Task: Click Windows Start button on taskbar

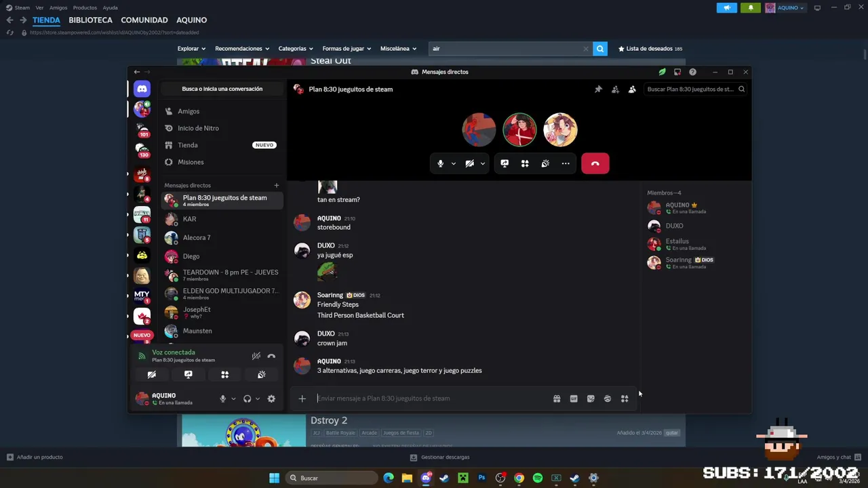Action: pyautogui.click(x=274, y=478)
